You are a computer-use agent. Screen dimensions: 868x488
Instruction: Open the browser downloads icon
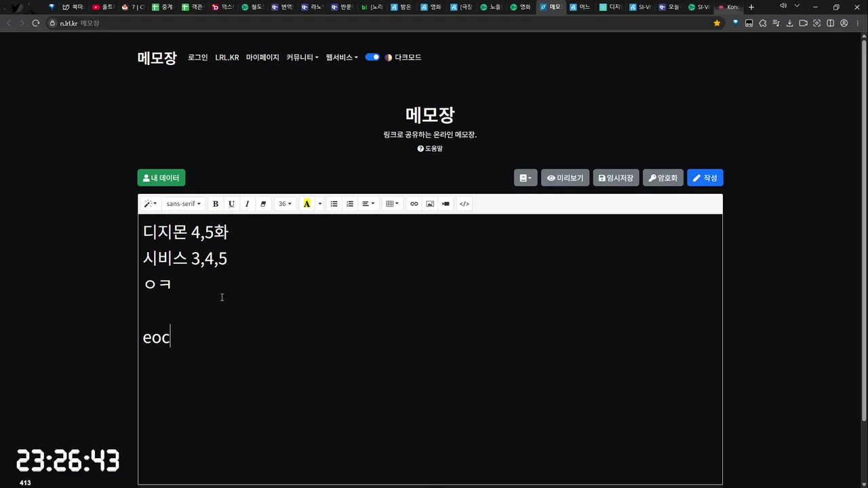pos(789,23)
